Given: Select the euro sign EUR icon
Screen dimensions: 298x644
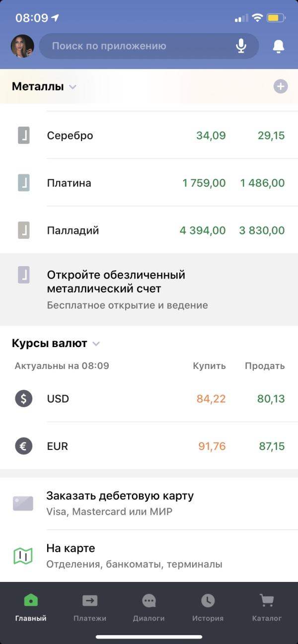Looking at the screenshot, I should coord(23,446).
